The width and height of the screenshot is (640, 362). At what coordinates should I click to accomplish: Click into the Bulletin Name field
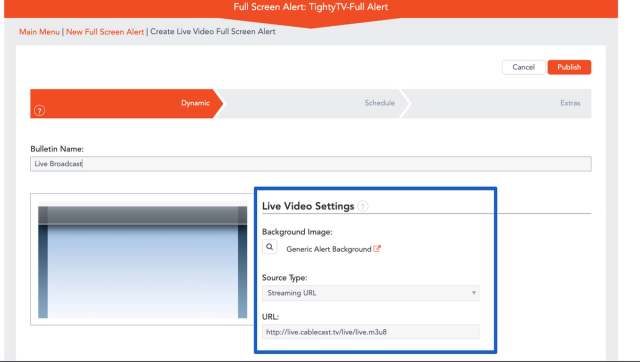[x=311, y=164]
